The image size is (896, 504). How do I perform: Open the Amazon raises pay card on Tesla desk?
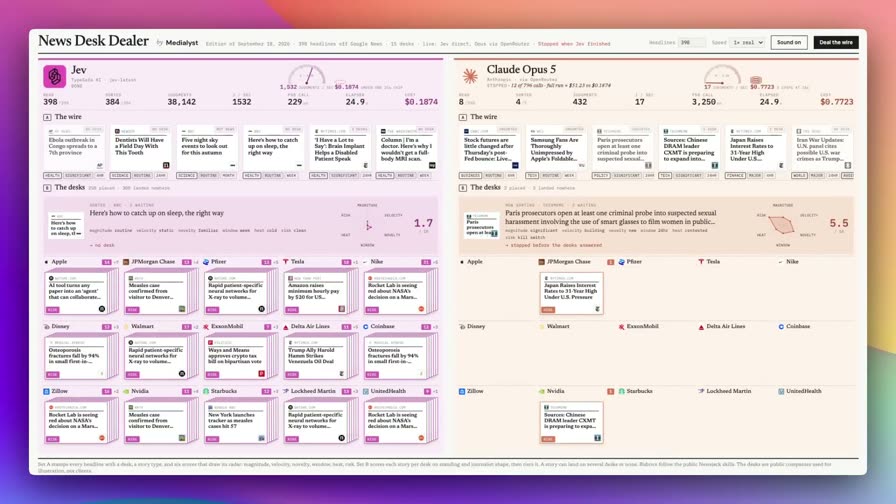(315, 293)
